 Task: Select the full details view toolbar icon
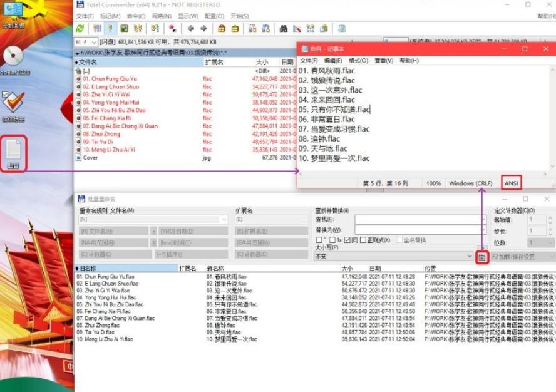coord(111,29)
